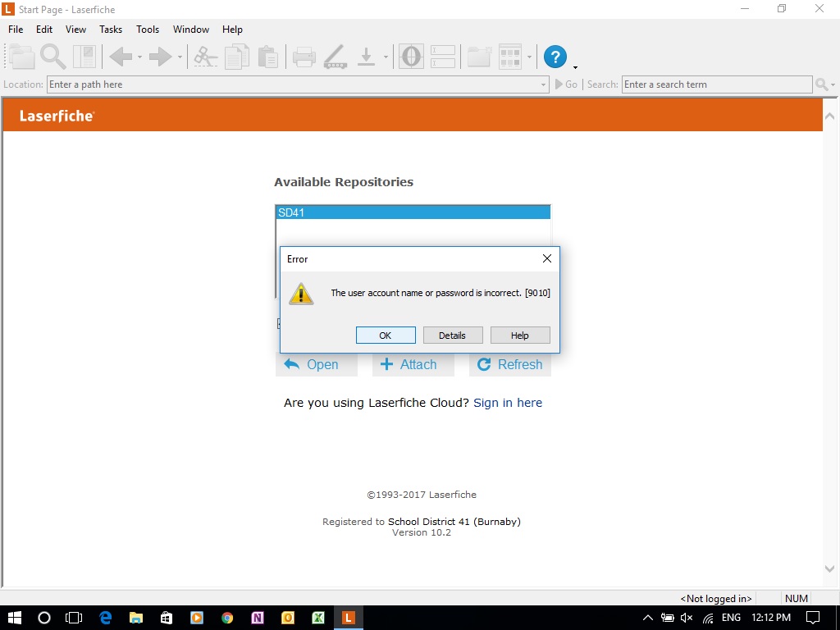This screenshot has height=630, width=840.
Task: Open the File menu
Action: pos(16,30)
